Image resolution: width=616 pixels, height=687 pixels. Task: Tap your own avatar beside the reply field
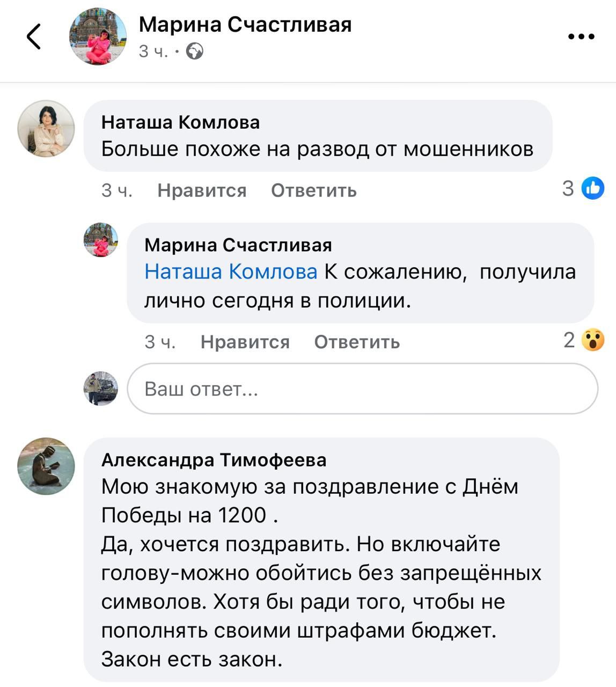(x=101, y=388)
